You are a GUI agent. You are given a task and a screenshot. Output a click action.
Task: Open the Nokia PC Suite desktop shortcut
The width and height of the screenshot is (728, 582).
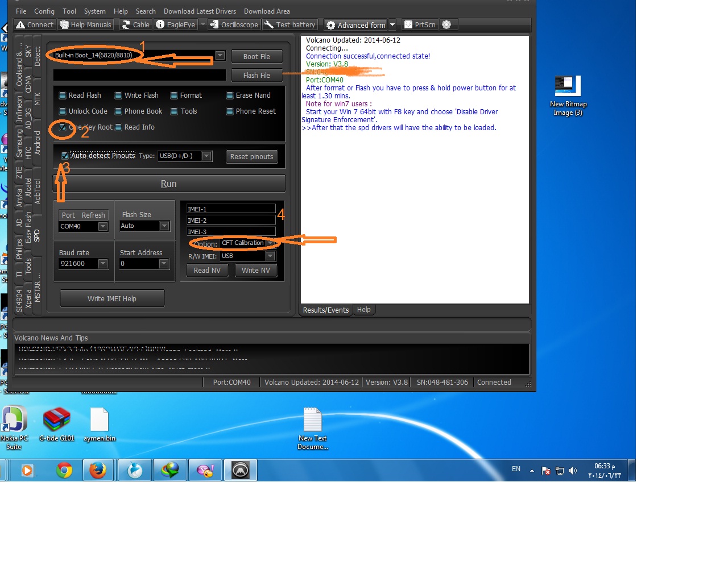[14, 428]
